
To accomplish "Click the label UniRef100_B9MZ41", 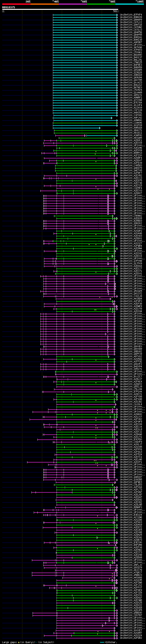I will (x=131, y=37).
